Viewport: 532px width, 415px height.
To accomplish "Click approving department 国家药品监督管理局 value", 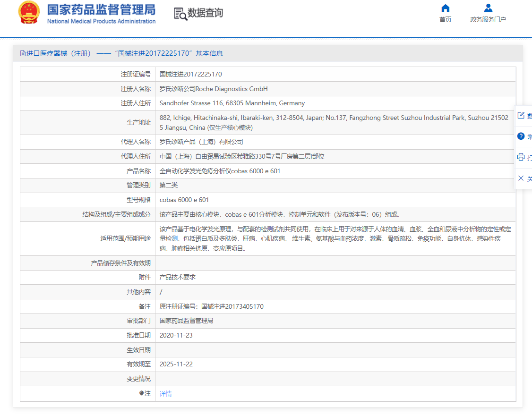I will click(x=186, y=321).
